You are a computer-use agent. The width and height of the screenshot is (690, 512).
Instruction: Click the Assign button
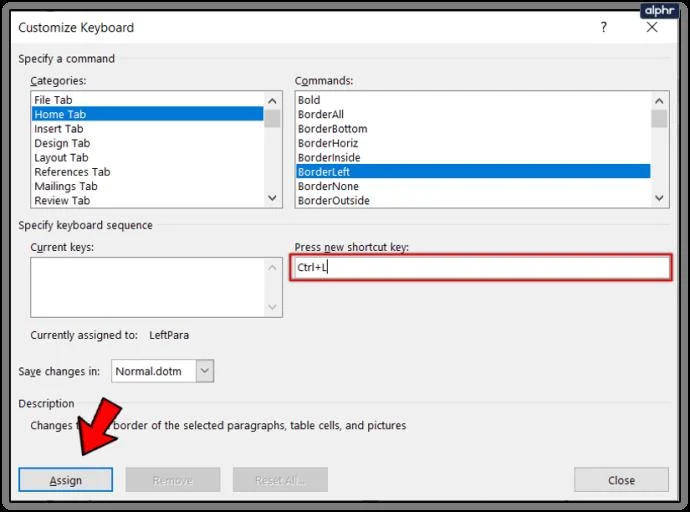66,480
